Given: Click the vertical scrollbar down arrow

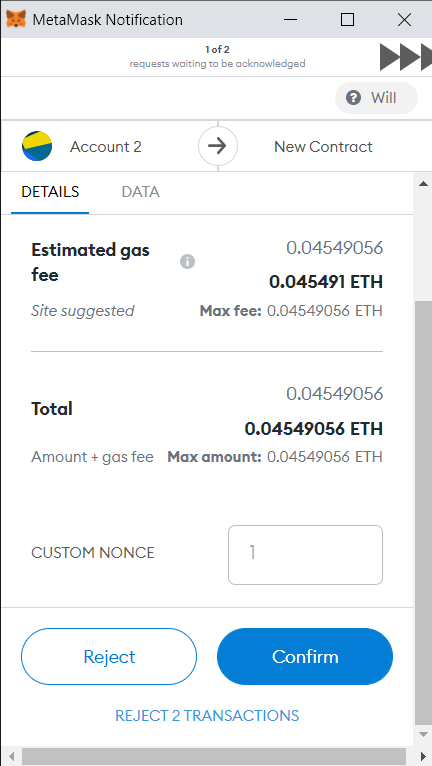Looking at the screenshot, I should point(423,734).
